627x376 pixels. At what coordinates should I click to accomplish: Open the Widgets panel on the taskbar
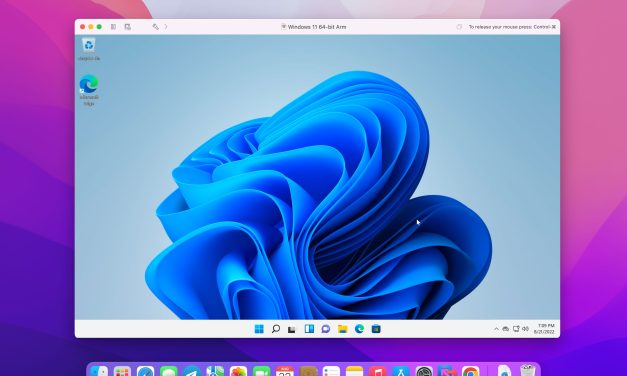[x=309, y=329]
